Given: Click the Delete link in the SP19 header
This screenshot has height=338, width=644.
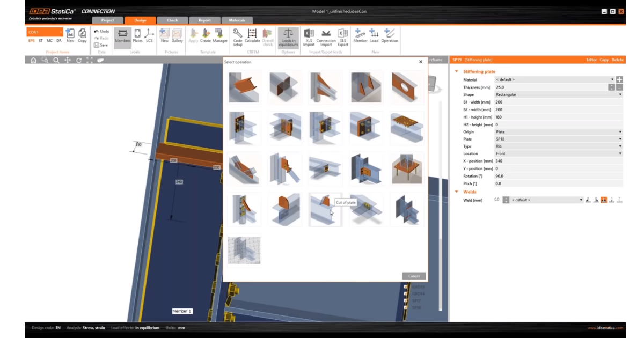Looking at the screenshot, I should (x=617, y=60).
